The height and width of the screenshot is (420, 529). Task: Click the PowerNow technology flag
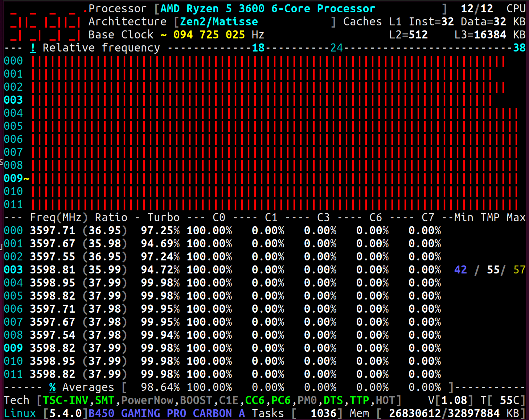(x=147, y=400)
